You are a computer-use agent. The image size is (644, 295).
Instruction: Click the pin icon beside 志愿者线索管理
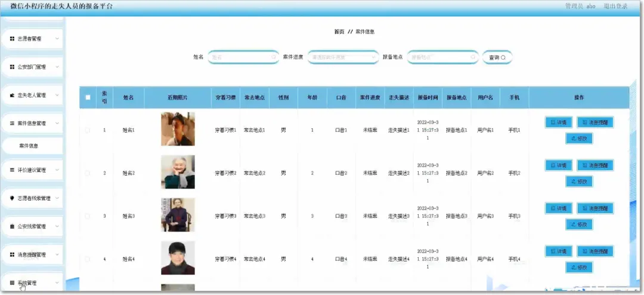point(13,198)
